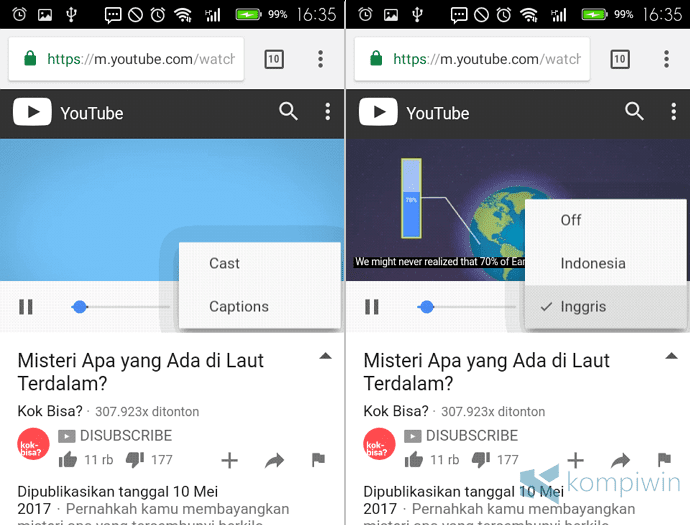
Task: Tap the USB status icon in right status bar
Action: point(417,15)
